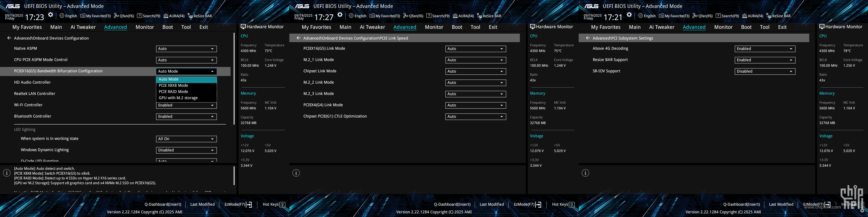This screenshot has height=217, width=868.
Task: Click the EzMode(F7) exit icon in the 17:23 screen
Action: [x=249, y=205]
